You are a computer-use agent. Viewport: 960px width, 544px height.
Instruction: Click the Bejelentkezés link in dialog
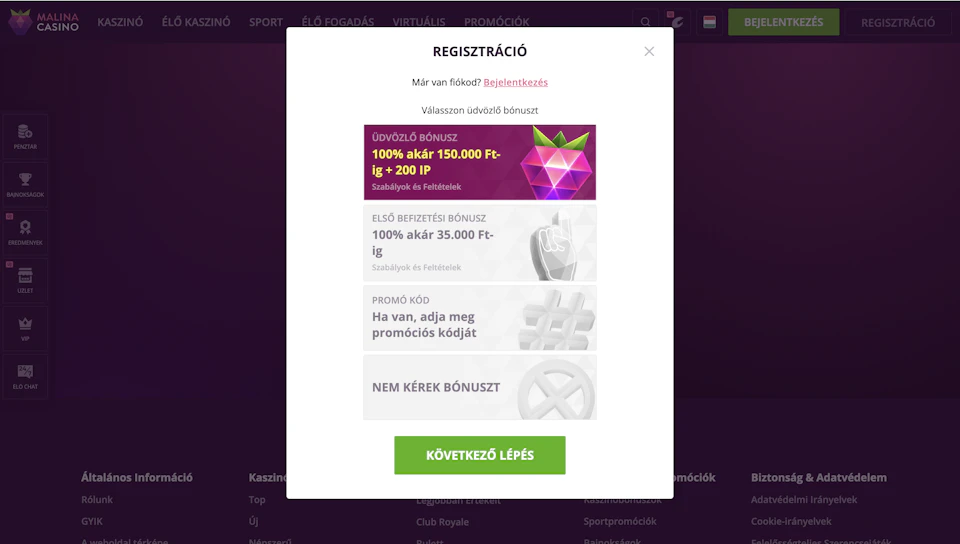point(516,82)
